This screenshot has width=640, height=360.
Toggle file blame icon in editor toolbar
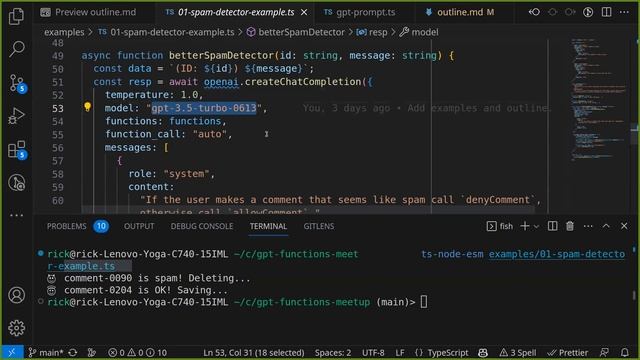[x=588, y=12]
